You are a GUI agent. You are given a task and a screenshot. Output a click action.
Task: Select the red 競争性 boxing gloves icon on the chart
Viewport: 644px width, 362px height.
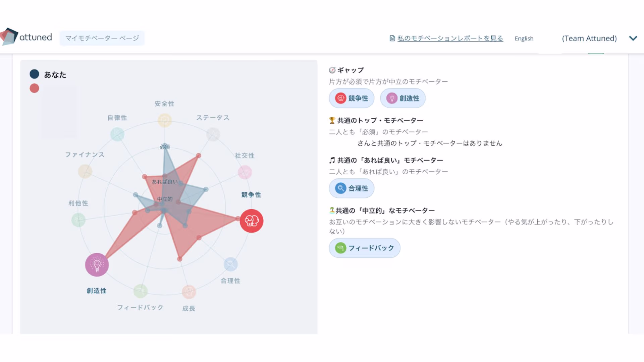[252, 221]
